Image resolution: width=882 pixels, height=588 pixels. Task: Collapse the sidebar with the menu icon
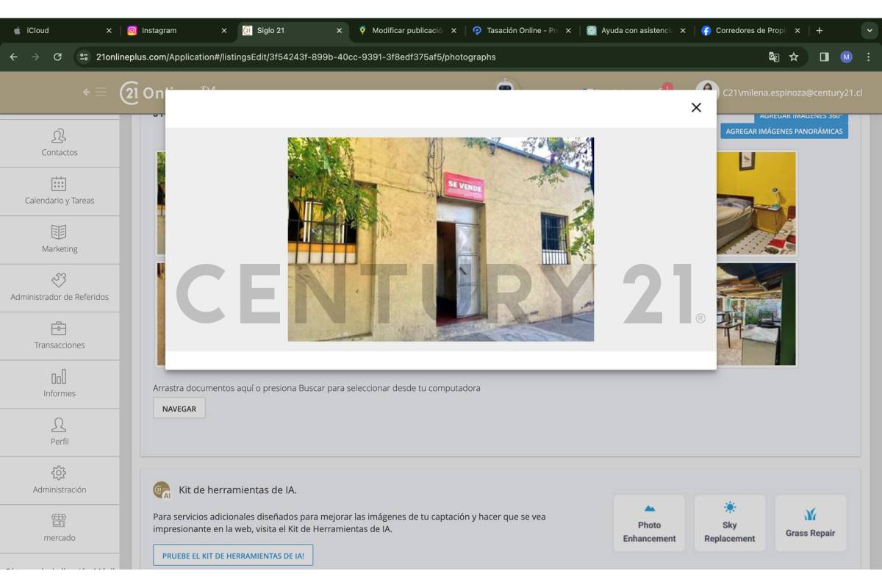[95, 93]
